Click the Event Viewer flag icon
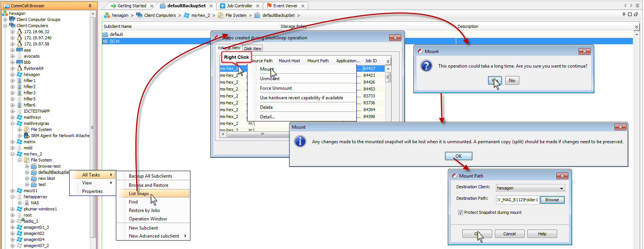The width and height of the screenshot is (644, 249). [269, 6]
